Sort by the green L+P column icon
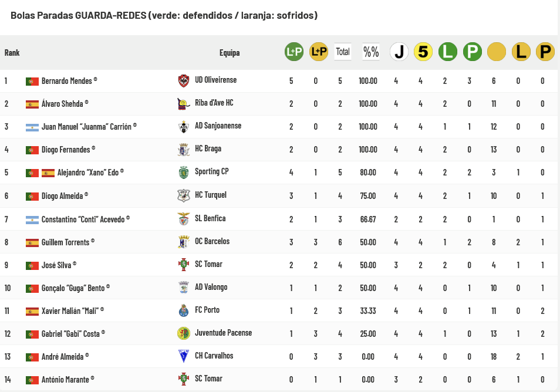 [294, 52]
